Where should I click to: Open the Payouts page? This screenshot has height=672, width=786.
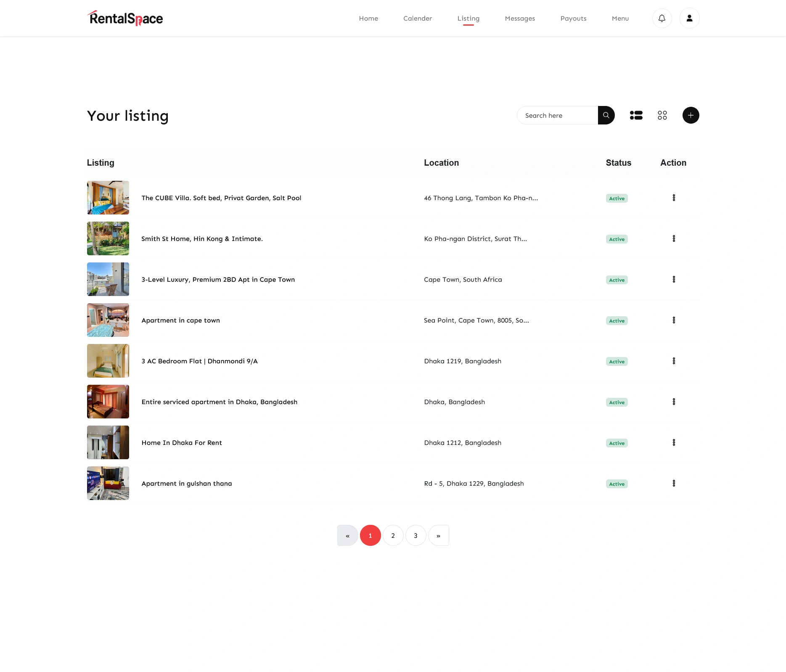click(x=573, y=19)
